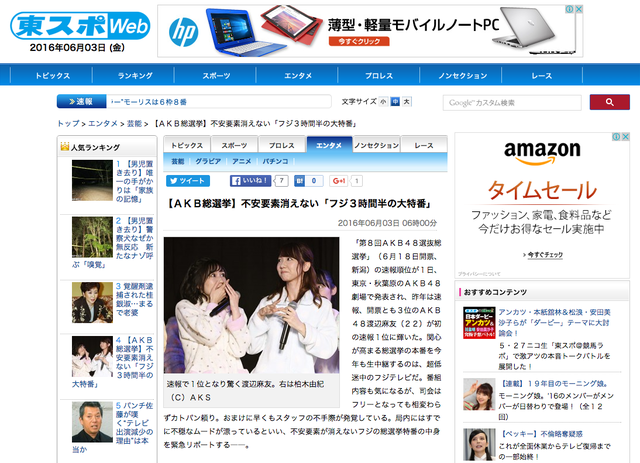Click the main article photo of 渡辺麻友
This screenshot has width=640, height=463.
(251, 305)
